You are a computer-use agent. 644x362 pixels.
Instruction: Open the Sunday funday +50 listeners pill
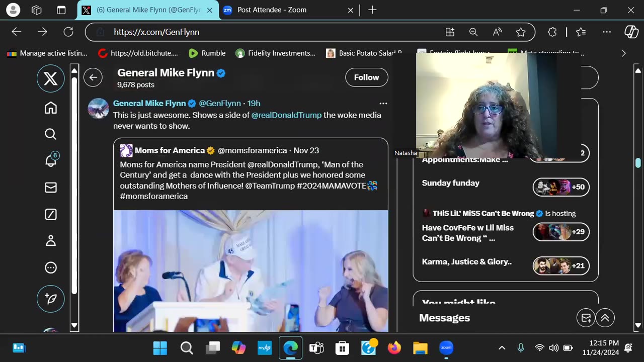pos(561,187)
